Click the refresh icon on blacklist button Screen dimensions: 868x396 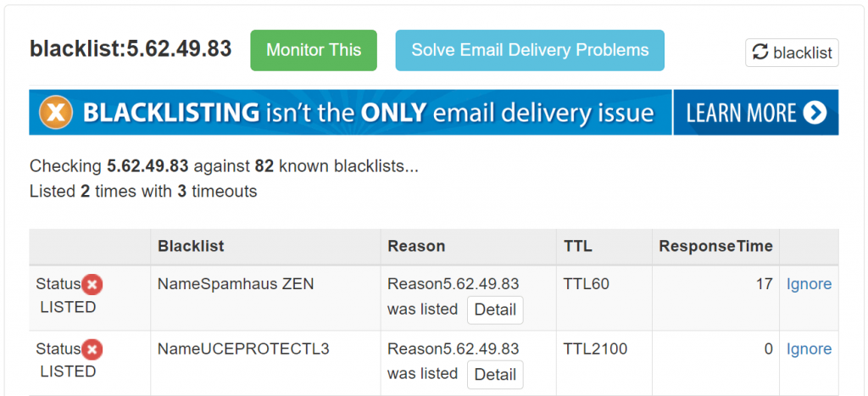click(x=761, y=53)
